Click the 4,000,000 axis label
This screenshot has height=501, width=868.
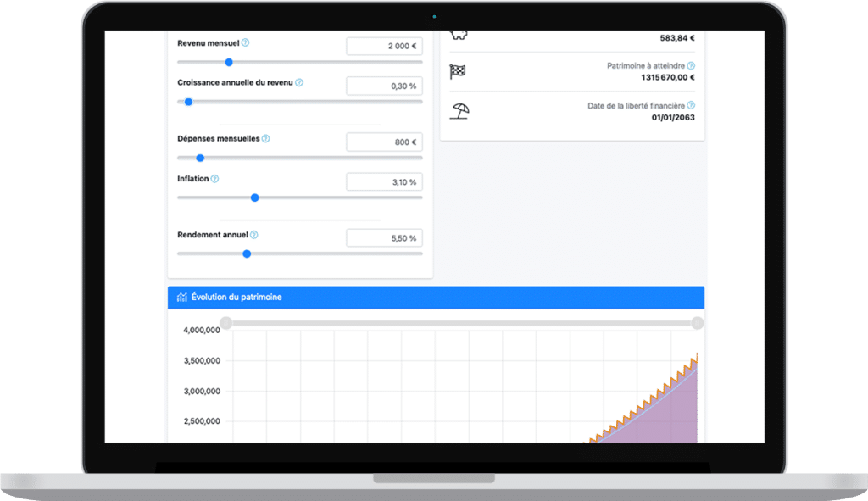(x=202, y=330)
